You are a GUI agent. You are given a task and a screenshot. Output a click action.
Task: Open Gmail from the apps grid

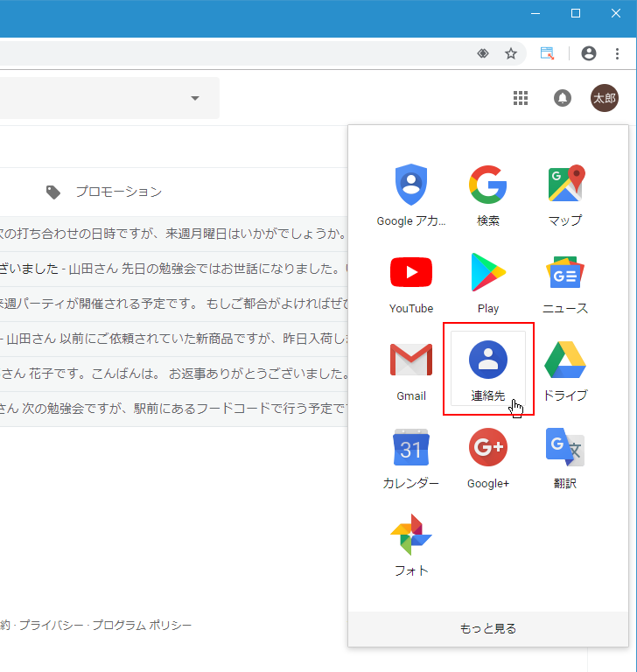[x=410, y=371]
